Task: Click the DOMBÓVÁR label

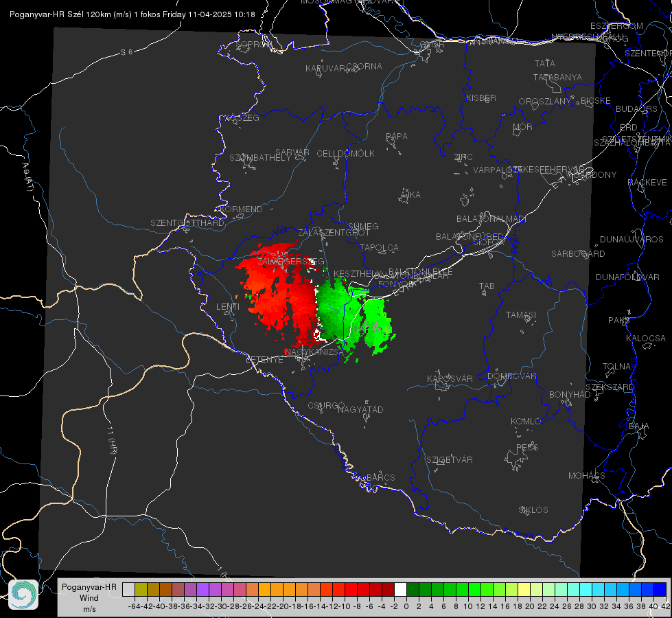Action: point(511,376)
